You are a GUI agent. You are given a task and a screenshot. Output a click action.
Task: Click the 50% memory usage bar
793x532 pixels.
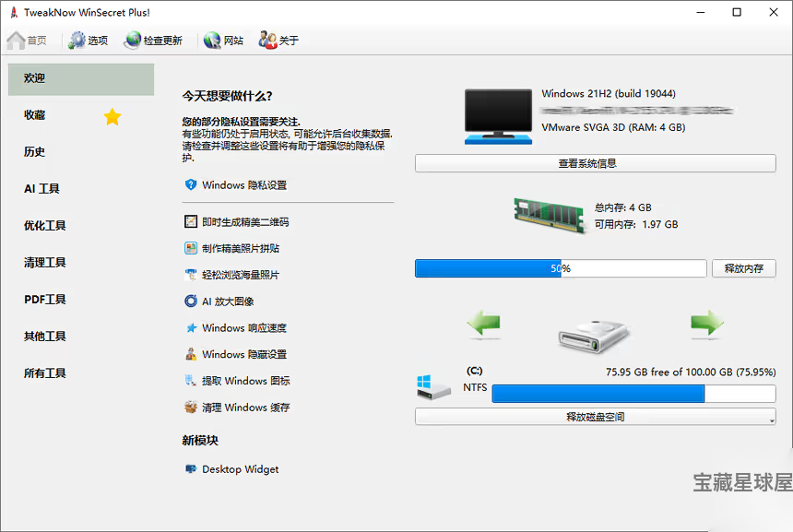coord(561,268)
